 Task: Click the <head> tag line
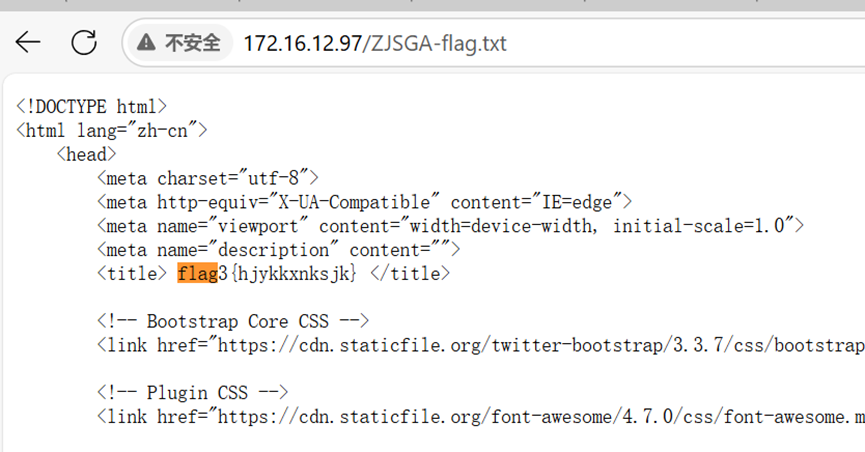coord(86,154)
